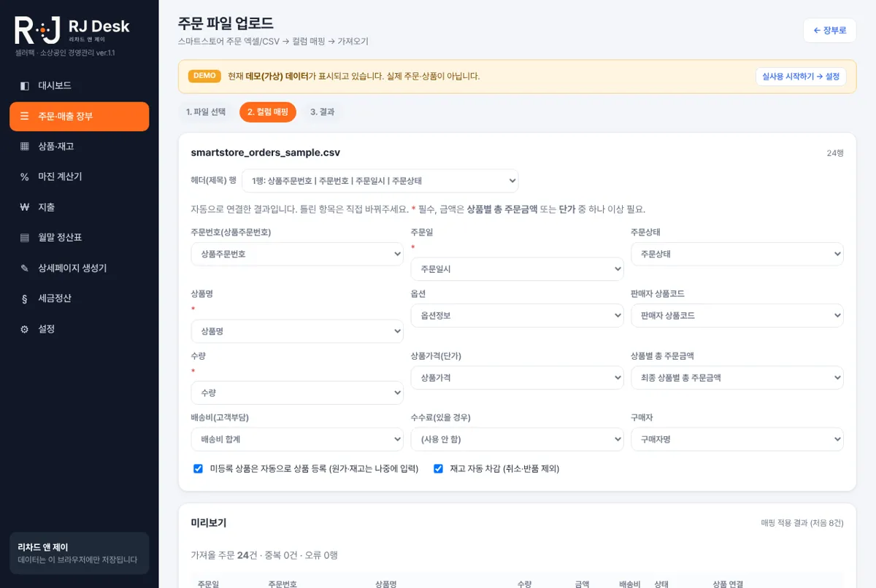Open the 주문상태 mapping dropdown
This screenshot has width=876, height=588.
[x=737, y=254]
